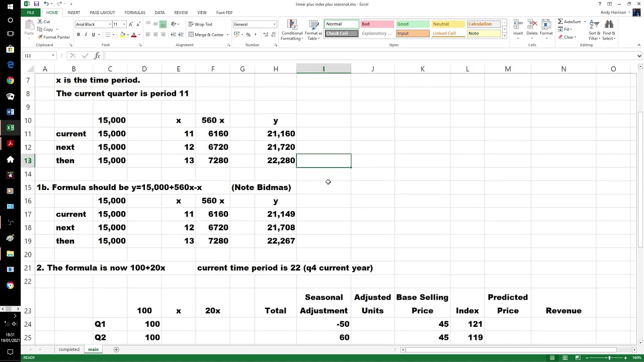Screen dimensions: 644x362
Task: Toggle the highlighted Bottom Align button
Action: [x=163, y=24]
